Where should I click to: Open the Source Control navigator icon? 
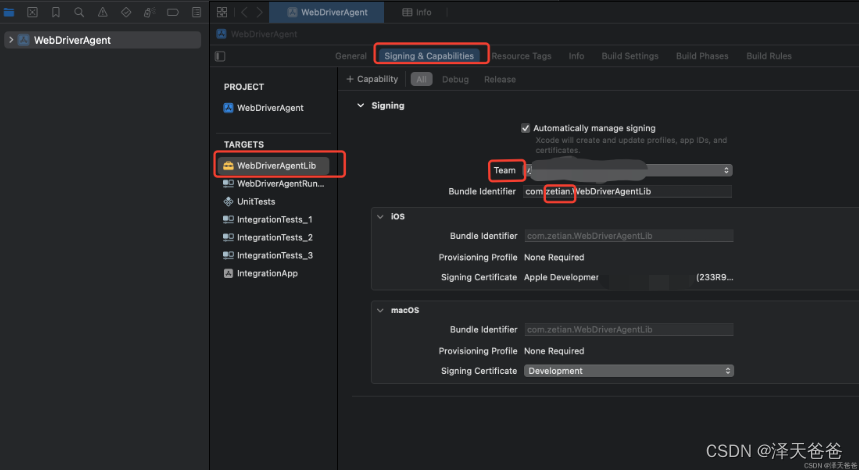pos(32,12)
